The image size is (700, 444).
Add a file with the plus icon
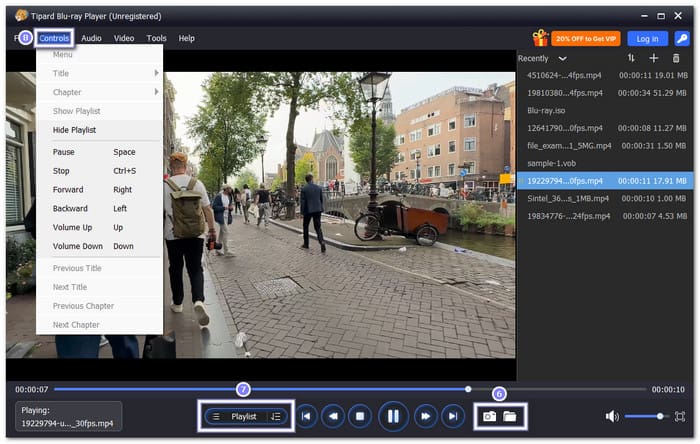(x=654, y=58)
